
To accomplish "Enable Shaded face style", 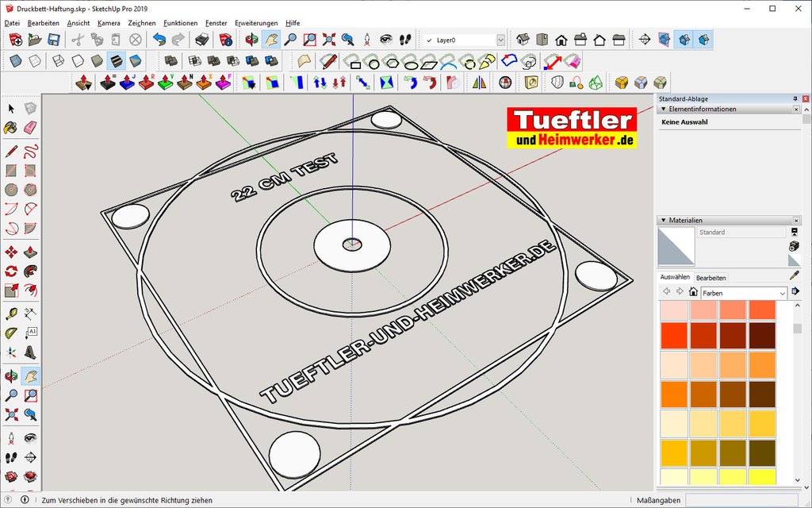I will click(97, 61).
